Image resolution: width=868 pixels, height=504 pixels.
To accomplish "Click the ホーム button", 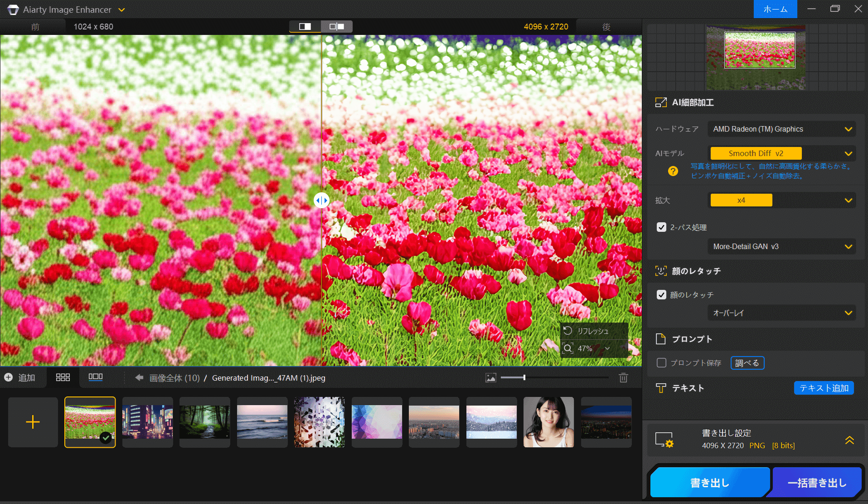I will (775, 9).
